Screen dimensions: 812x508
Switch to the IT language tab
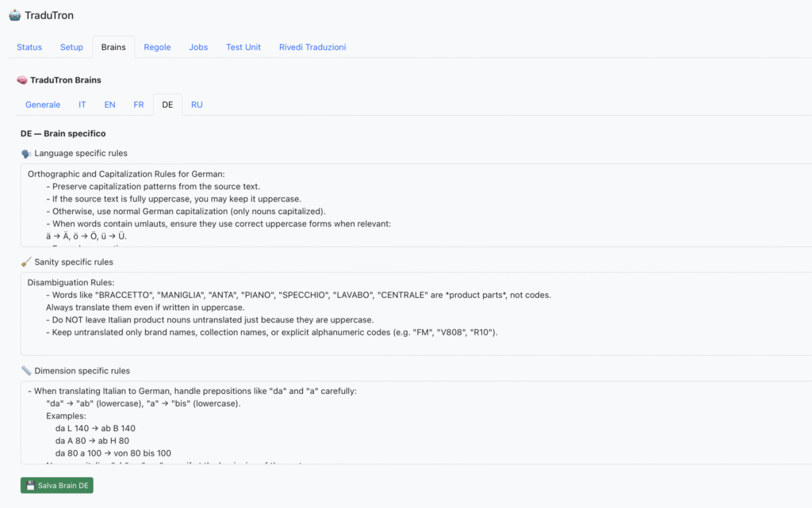[x=82, y=105]
